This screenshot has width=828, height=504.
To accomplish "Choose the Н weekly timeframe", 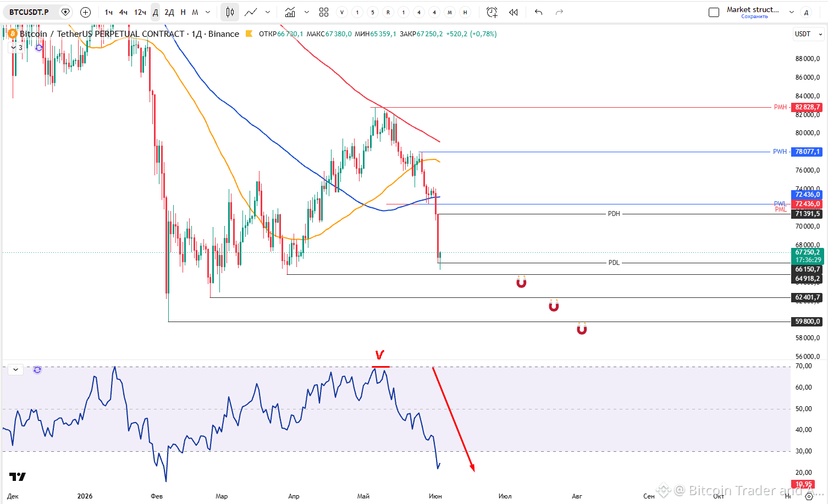I will coord(183,12).
